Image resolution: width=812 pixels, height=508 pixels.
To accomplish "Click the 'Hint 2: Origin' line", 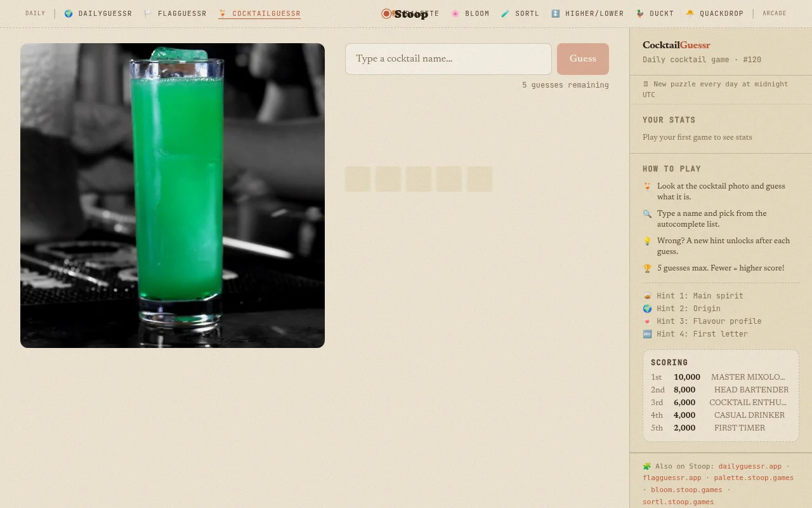I will pyautogui.click(x=681, y=309).
